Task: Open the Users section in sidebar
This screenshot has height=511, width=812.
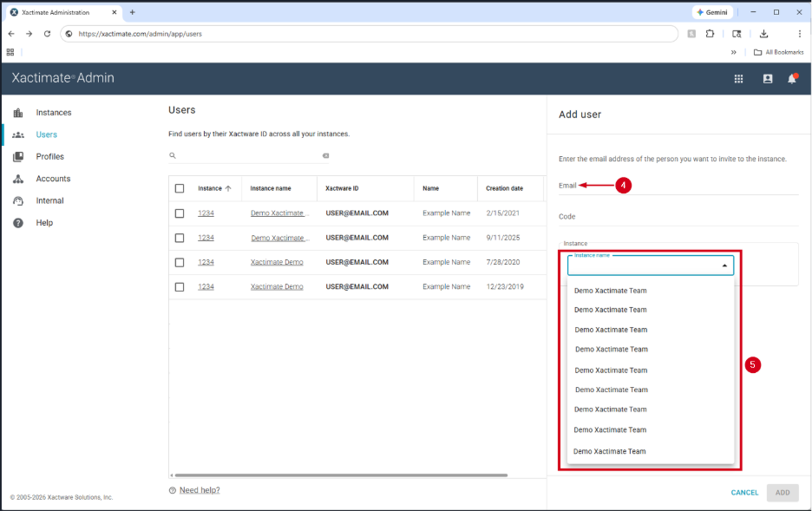Action: pyautogui.click(x=46, y=134)
